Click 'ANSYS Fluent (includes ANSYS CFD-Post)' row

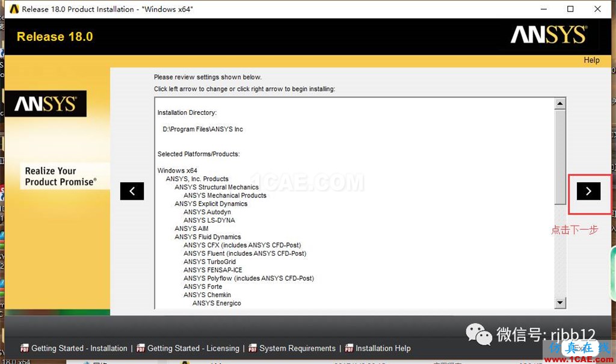click(x=245, y=253)
